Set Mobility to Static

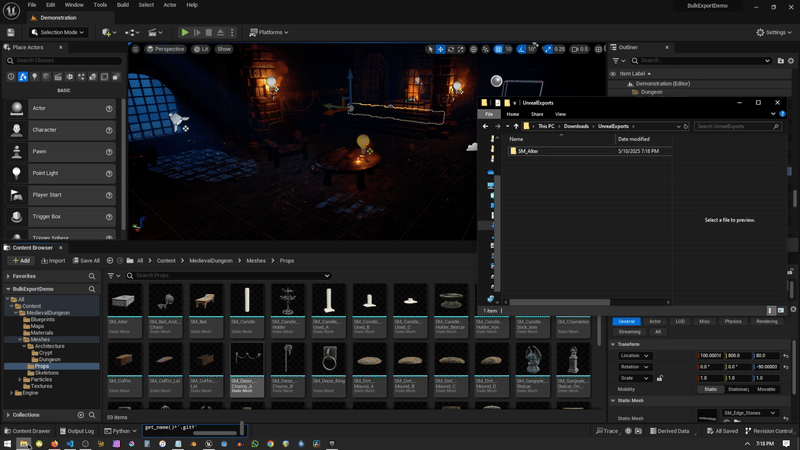point(710,389)
